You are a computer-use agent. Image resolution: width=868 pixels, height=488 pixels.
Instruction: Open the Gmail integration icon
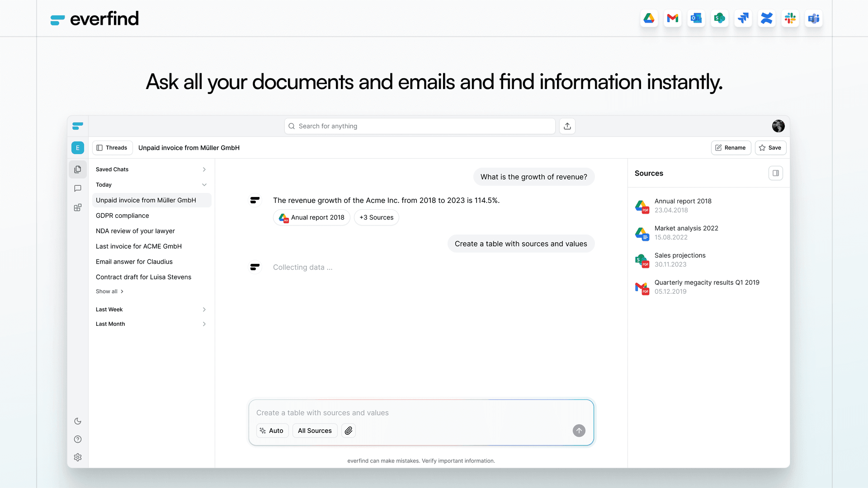point(672,19)
